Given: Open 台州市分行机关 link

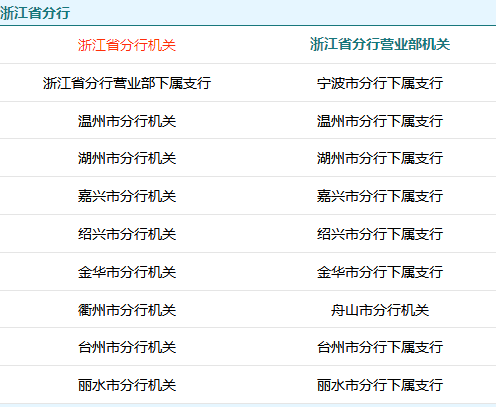Looking at the screenshot, I should click(x=127, y=347).
